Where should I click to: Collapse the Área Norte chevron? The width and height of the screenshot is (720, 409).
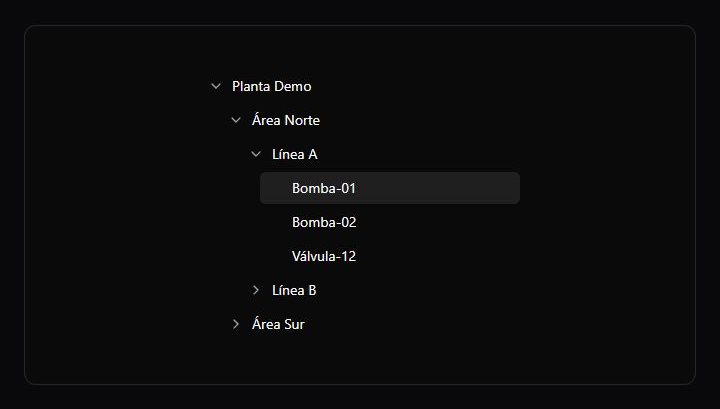236,120
